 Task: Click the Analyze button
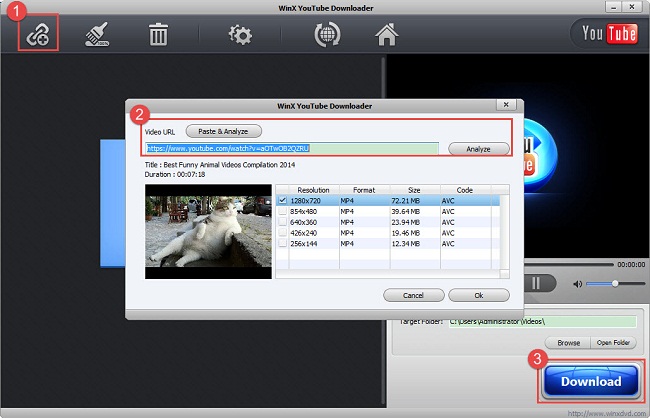[x=479, y=149]
